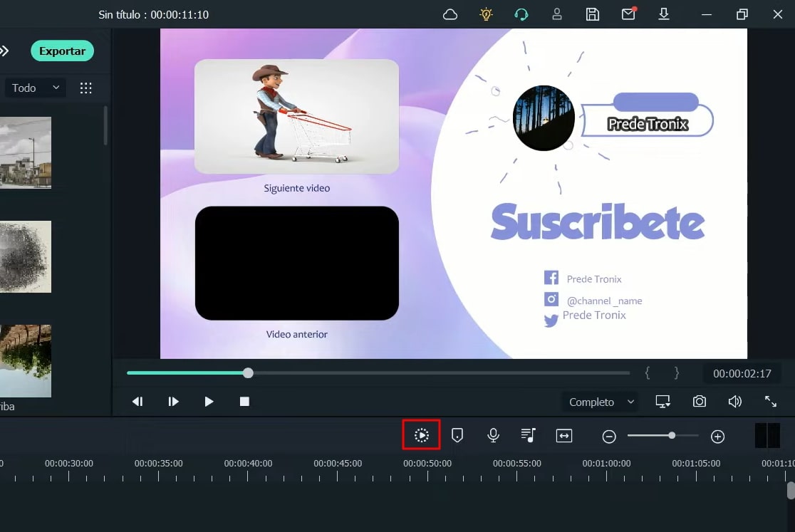Click the Exportar button
795x532 pixels.
click(63, 51)
